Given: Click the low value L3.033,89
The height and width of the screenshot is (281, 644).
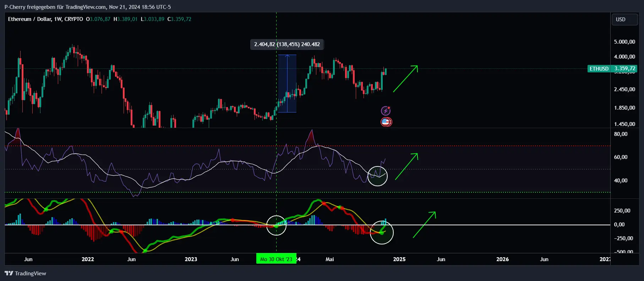Looking at the screenshot, I should click(x=153, y=19).
